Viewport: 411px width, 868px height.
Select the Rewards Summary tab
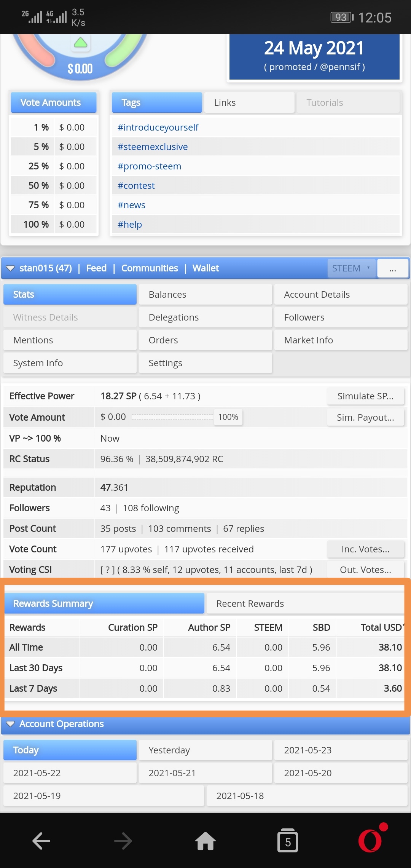(x=104, y=603)
